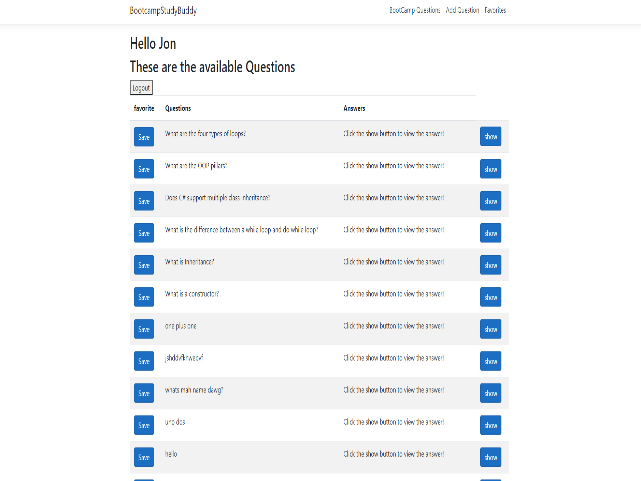This screenshot has height=481, width=641.
Task: Click answer placeholder in the 'hello' row
Action: pos(394,454)
